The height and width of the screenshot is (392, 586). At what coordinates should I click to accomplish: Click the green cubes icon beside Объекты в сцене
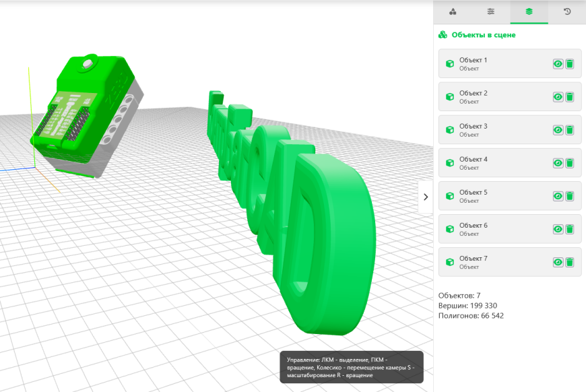point(443,34)
